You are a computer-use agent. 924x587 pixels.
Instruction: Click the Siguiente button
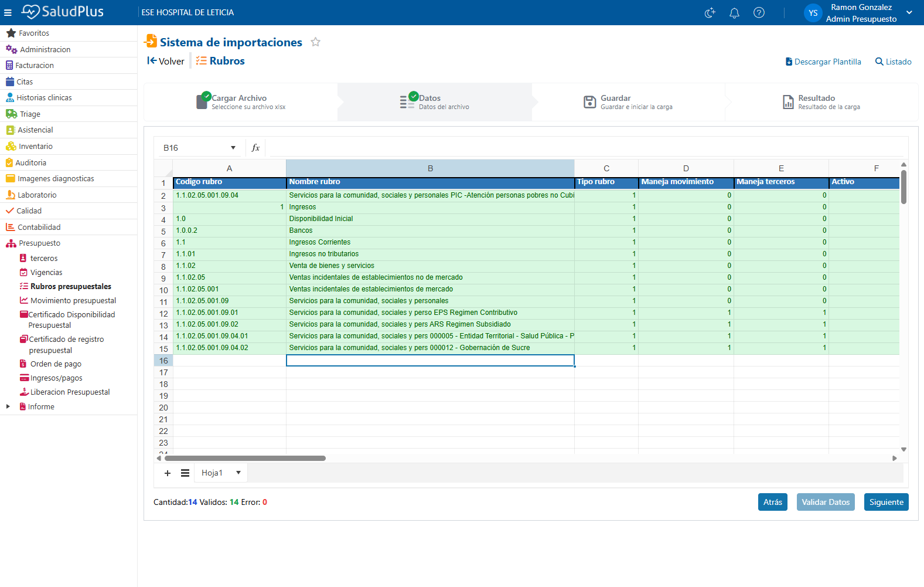click(886, 502)
